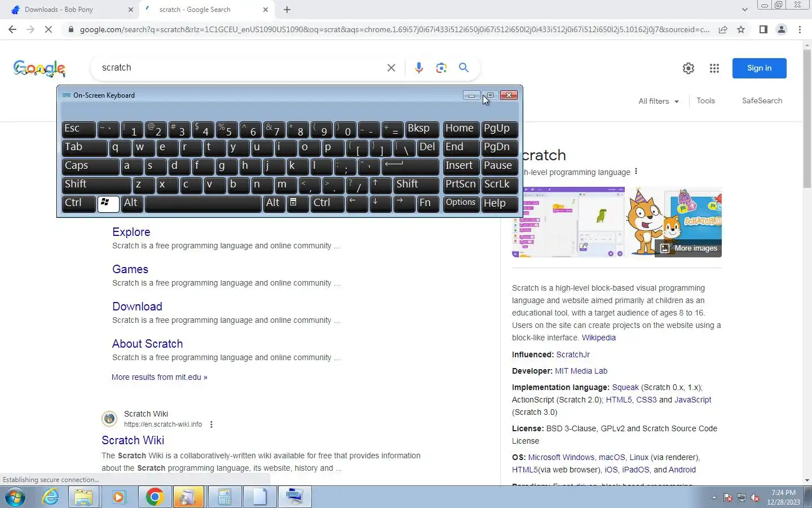Image resolution: width=812 pixels, height=508 pixels.
Task: Bookmark this page with the star icon
Action: [741, 29]
